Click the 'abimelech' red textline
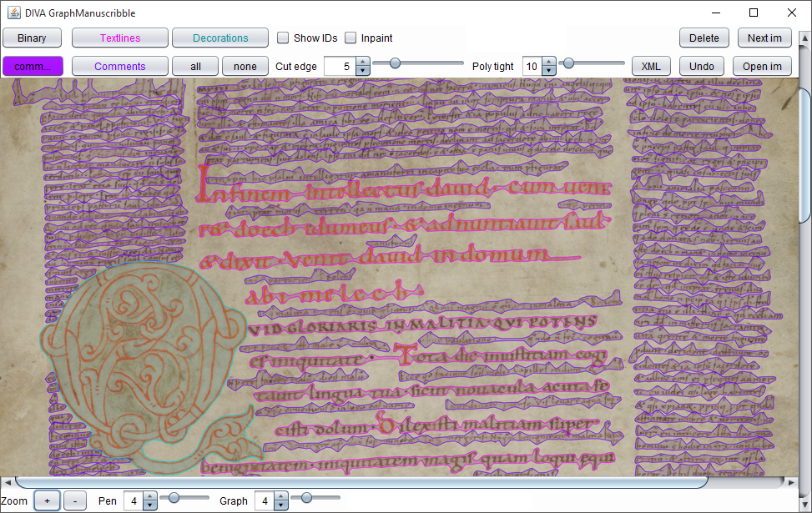Image resolution: width=812 pixels, height=513 pixels. pos(334,294)
